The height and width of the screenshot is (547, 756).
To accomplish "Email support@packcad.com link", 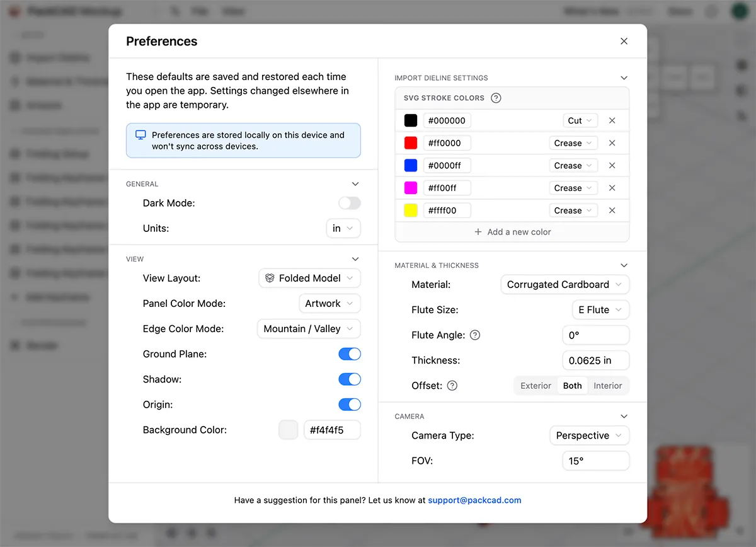I will click(x=474, y=500).
